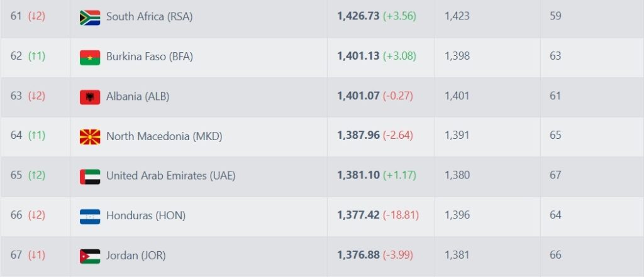Click the Burkina Faso flag icon
The width and height of the screenshot is (644, 277).
click(90, 57)
